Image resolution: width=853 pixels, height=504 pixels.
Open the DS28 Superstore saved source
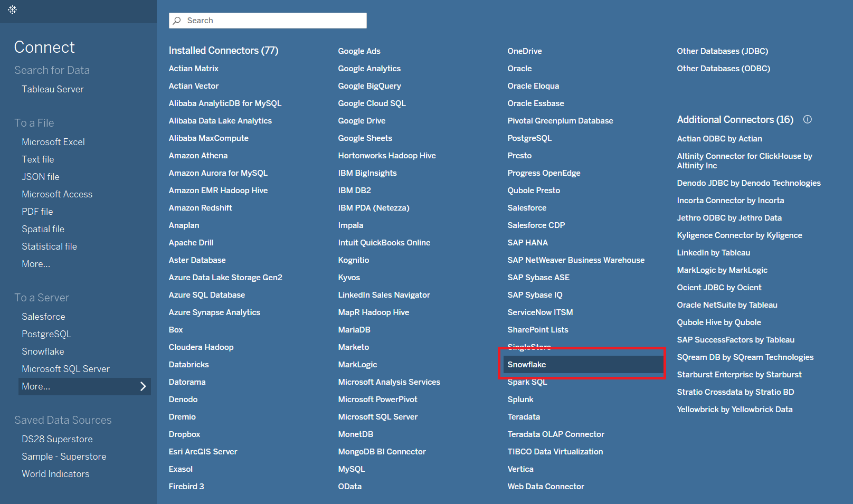(x=57, y=439)
